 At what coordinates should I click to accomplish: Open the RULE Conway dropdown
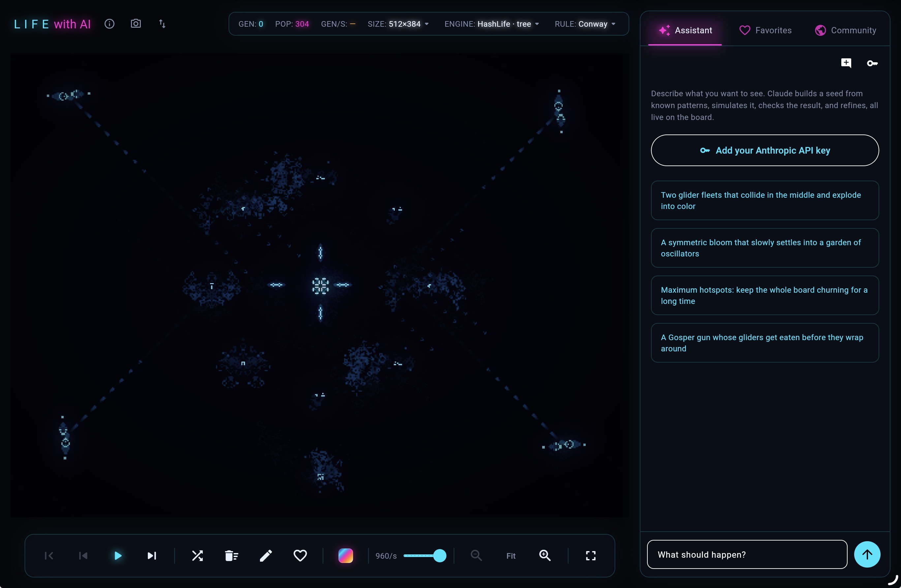(585, 24)
